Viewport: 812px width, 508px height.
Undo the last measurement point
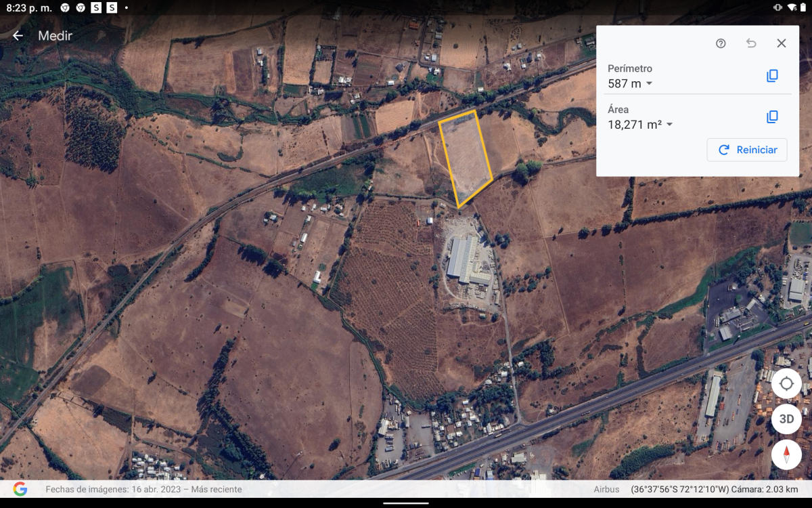tap(751, 43)
